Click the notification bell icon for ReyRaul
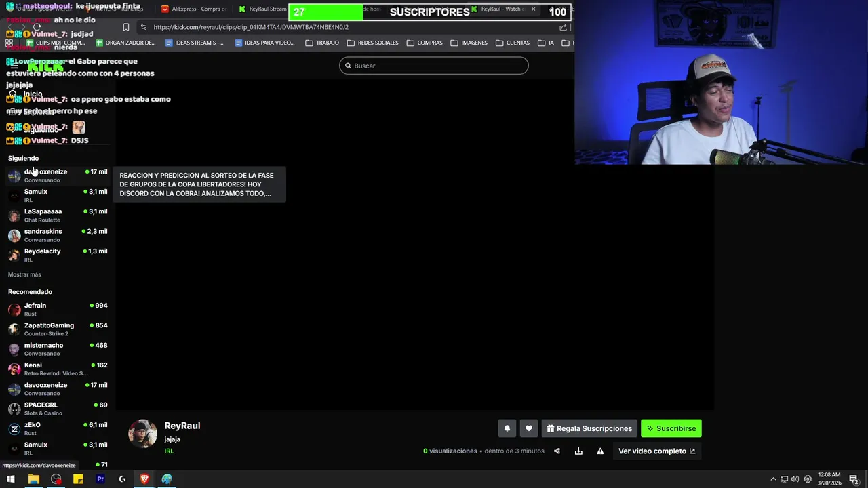Screen dimensions: 868x488 click(507, 428)
